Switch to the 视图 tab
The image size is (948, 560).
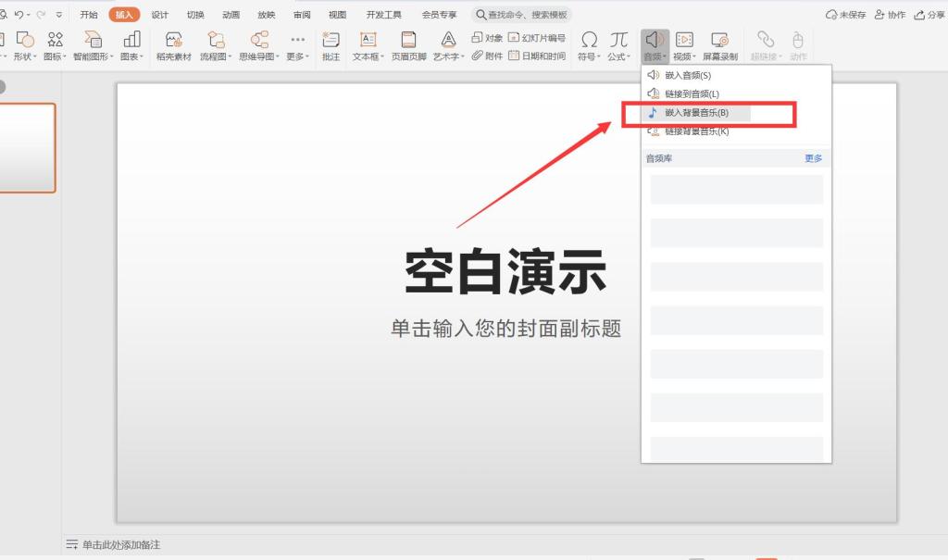pos(337,15)
